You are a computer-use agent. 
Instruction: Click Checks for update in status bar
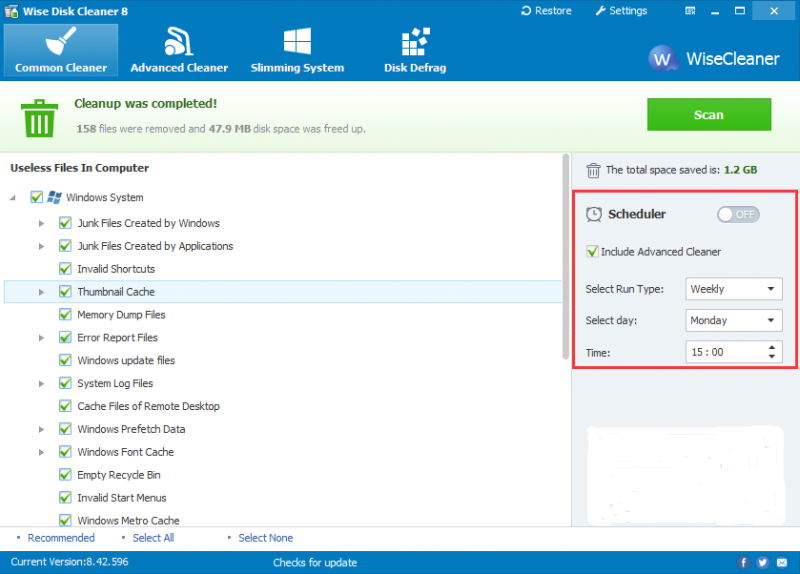click(x=315, y=562)
